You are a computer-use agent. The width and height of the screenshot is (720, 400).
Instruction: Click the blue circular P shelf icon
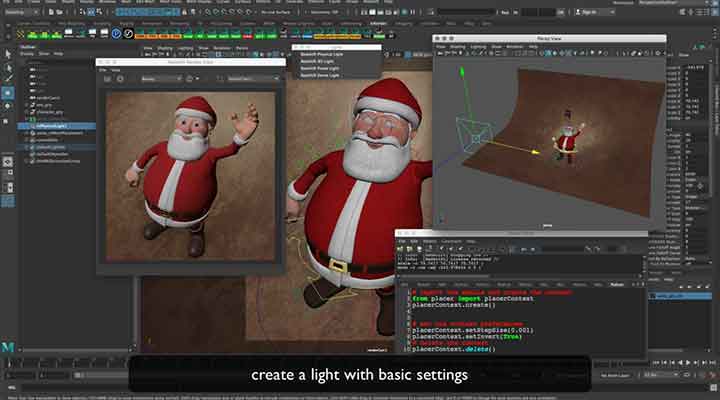coord(116,33)
